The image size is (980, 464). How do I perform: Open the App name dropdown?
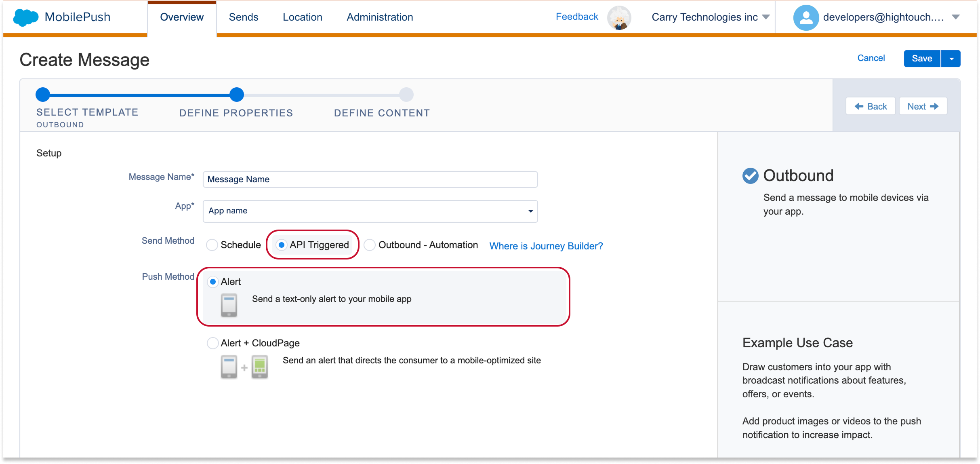(x=370, y=211)
